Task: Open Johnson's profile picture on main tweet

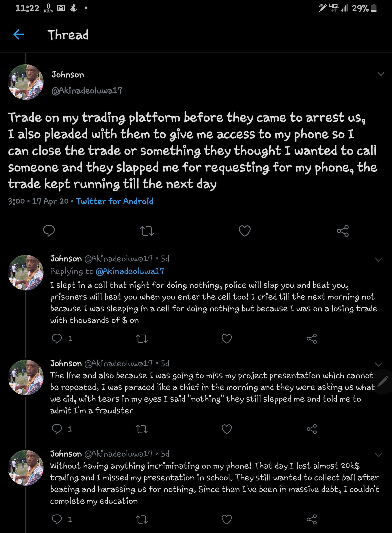Action: 26,82
